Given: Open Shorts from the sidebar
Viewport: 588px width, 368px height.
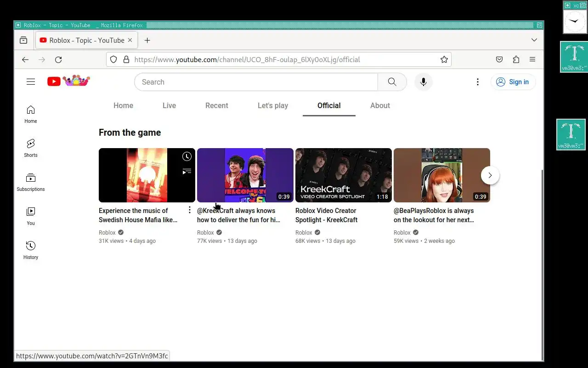Looking at the screenshot, I should coord(31,148).
